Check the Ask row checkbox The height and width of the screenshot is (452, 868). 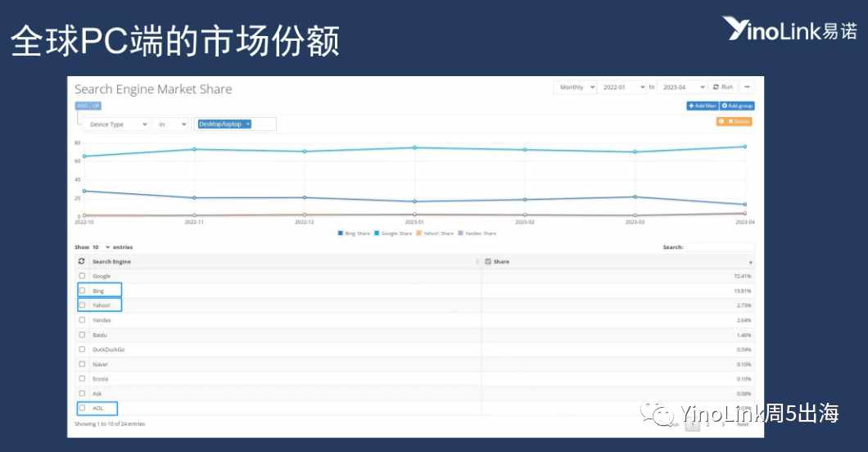point(82,393)
